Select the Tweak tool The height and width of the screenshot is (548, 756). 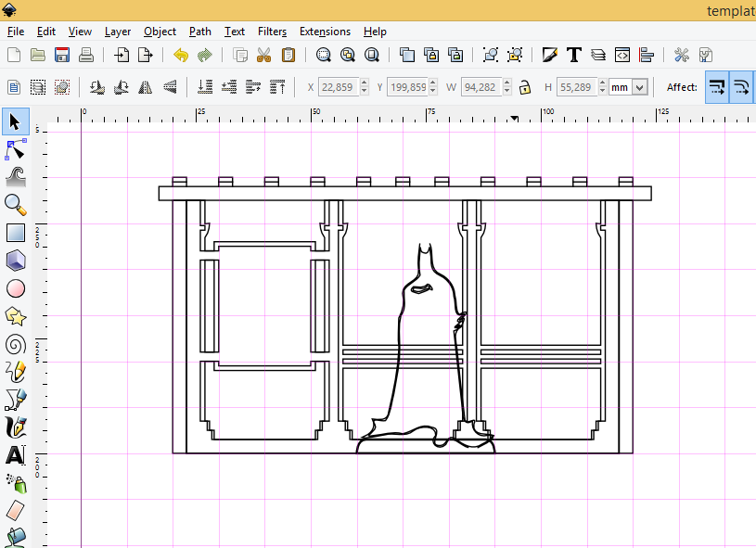click(x=16, y=177)
